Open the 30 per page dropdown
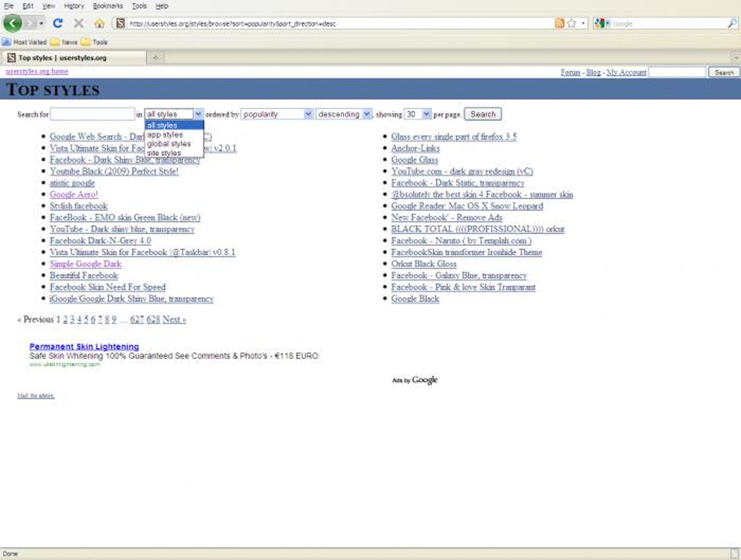Image resolution: width=741 pixels, height=560 pixels. coord(418,114)
